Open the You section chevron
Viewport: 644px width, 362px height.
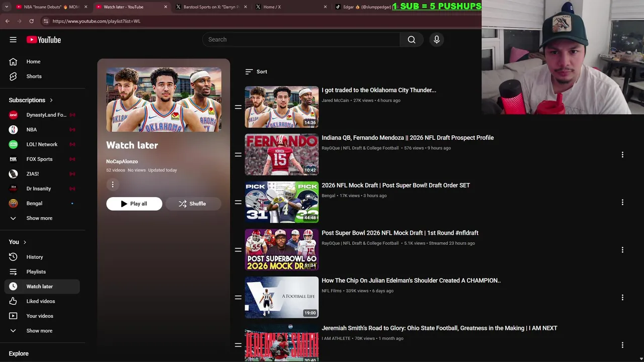click(24, 242)
